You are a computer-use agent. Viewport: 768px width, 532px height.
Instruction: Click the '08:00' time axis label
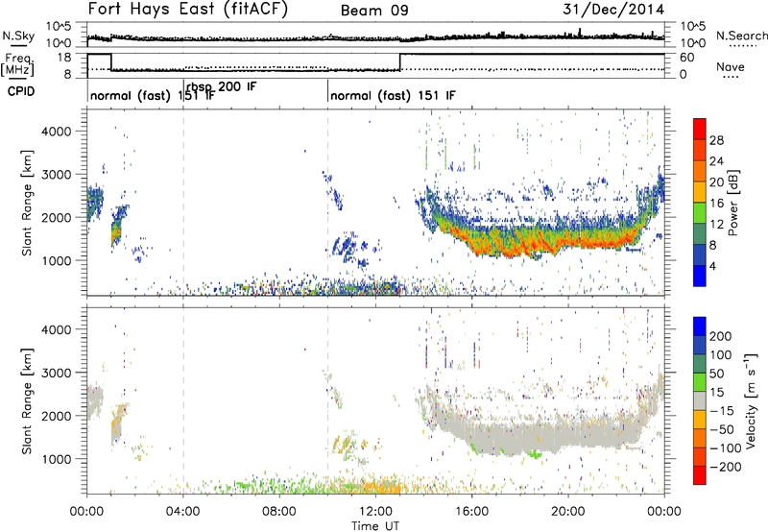278,512
